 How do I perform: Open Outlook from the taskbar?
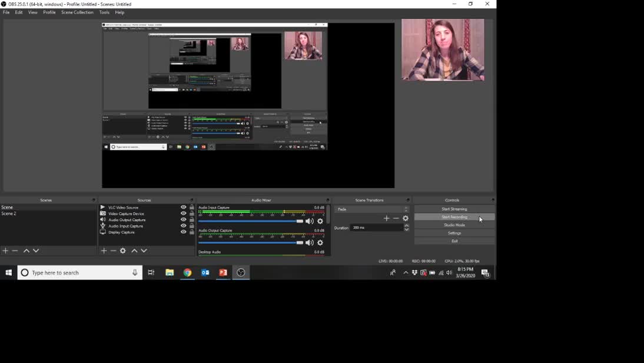(x=205, y=273)
